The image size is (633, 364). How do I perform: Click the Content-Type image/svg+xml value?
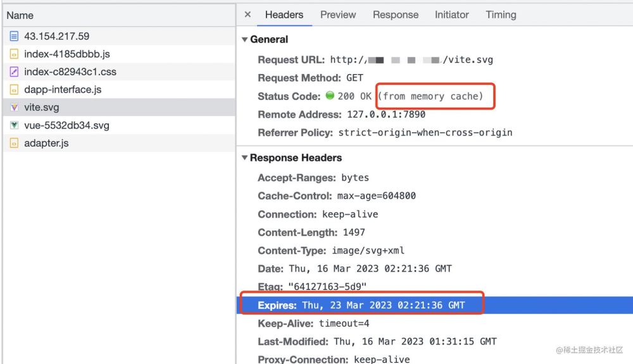368,250
